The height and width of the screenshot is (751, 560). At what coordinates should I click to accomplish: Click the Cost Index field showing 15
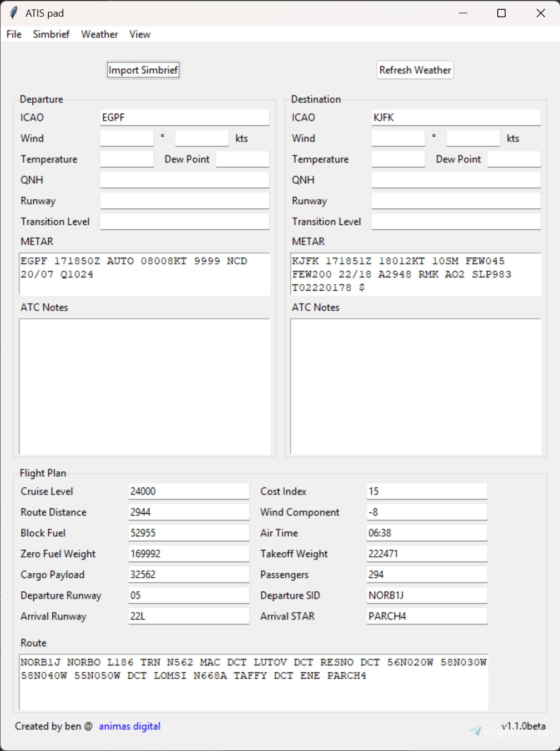[x=427, y=491]
